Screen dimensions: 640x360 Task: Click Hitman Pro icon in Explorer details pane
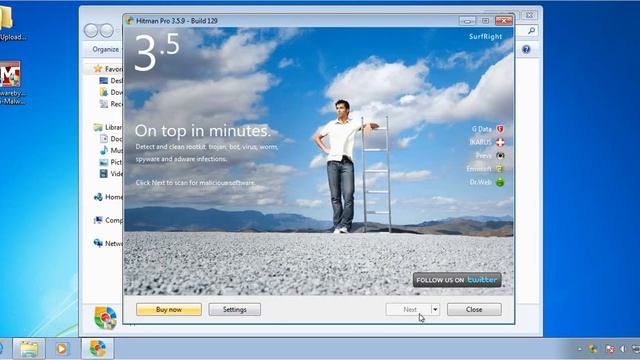105,318
